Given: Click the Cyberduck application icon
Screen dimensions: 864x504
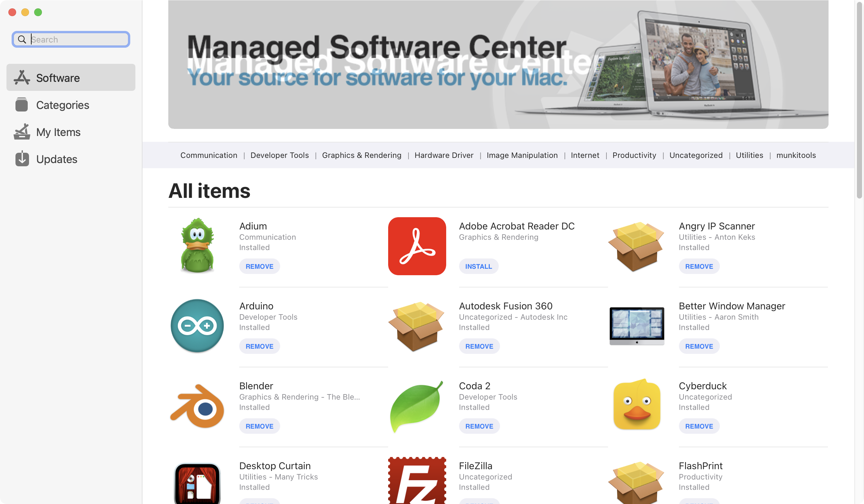Looking at the screenshot, I should (x=638, y=406).
